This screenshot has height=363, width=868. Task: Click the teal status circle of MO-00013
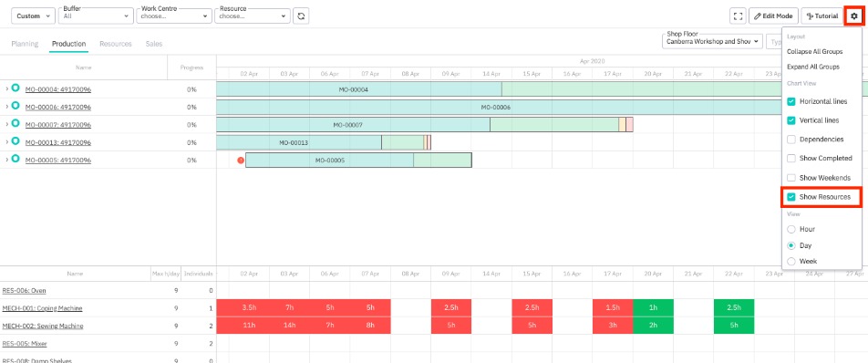tap(15, 141)
